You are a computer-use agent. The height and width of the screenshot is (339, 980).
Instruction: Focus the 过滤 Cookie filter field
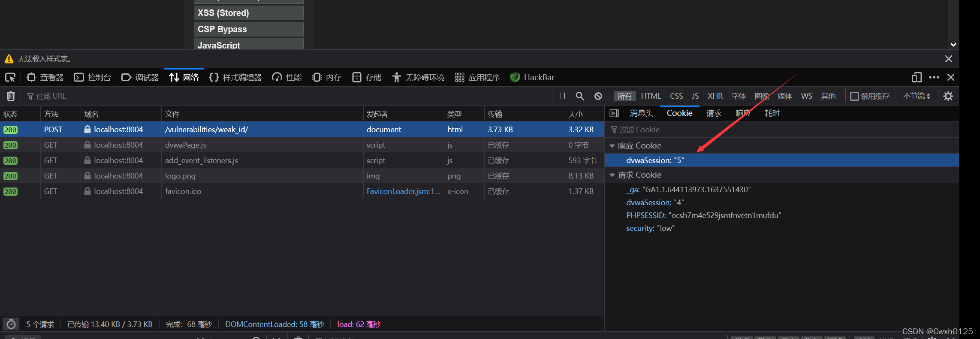click(x=782, y=130)
